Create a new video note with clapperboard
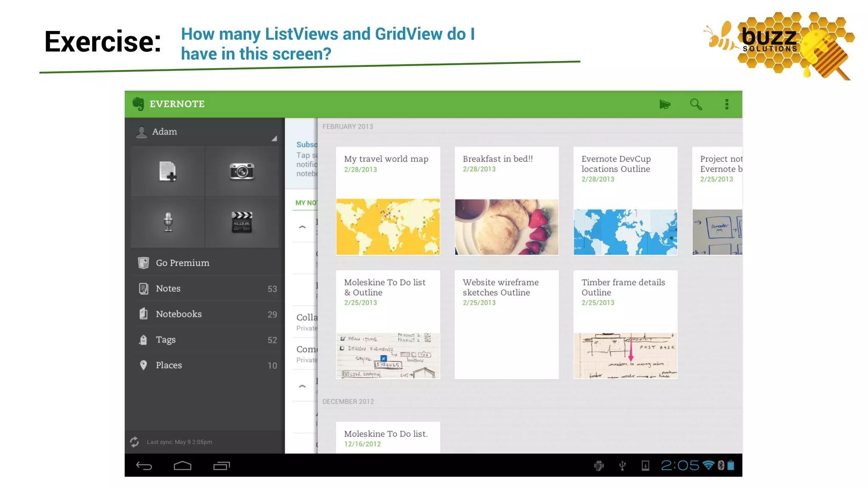The width and height of the screenshot is (868, 488). pyautogui.click(x=242, y=222)
